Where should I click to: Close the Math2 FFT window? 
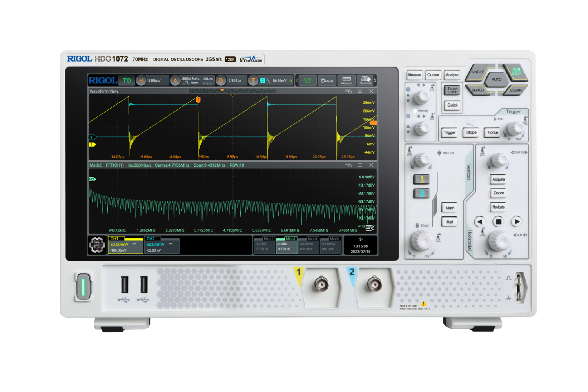[x=371, y=165]
